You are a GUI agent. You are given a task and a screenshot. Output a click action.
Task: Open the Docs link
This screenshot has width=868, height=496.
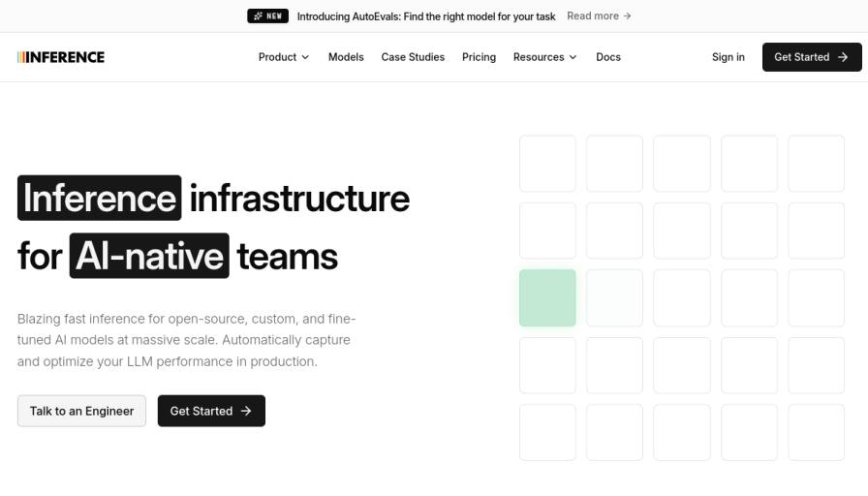[x=608, y=57]
